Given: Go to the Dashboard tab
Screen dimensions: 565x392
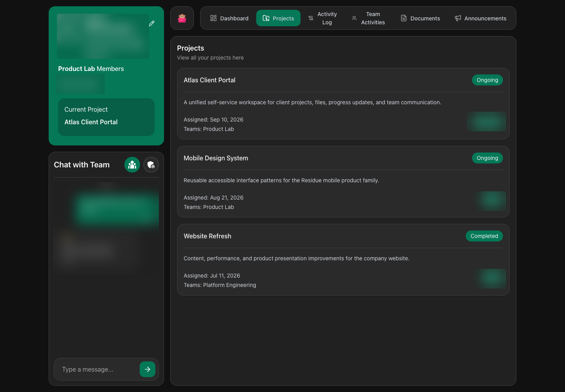Looking at the screenshot, I should coord(230,18).
